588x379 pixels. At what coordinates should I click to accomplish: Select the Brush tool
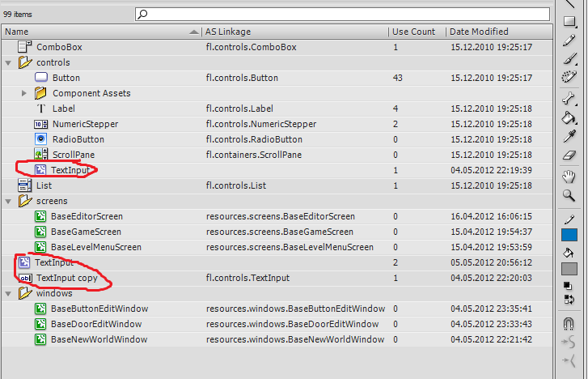[569, 58]
